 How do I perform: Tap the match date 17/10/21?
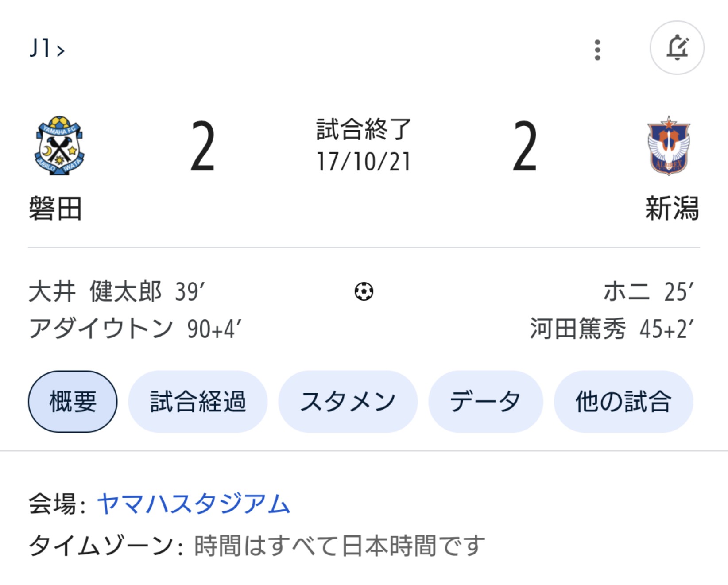pos(364,162)
